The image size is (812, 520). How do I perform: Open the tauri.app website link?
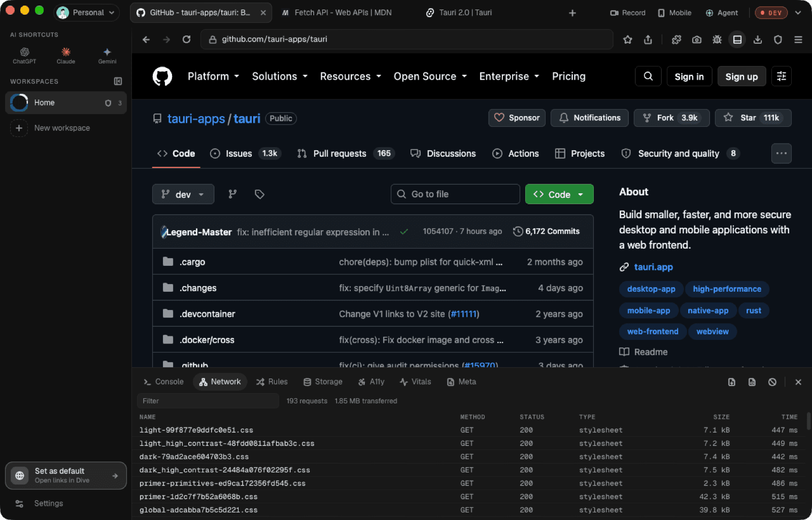click(653, 267)
